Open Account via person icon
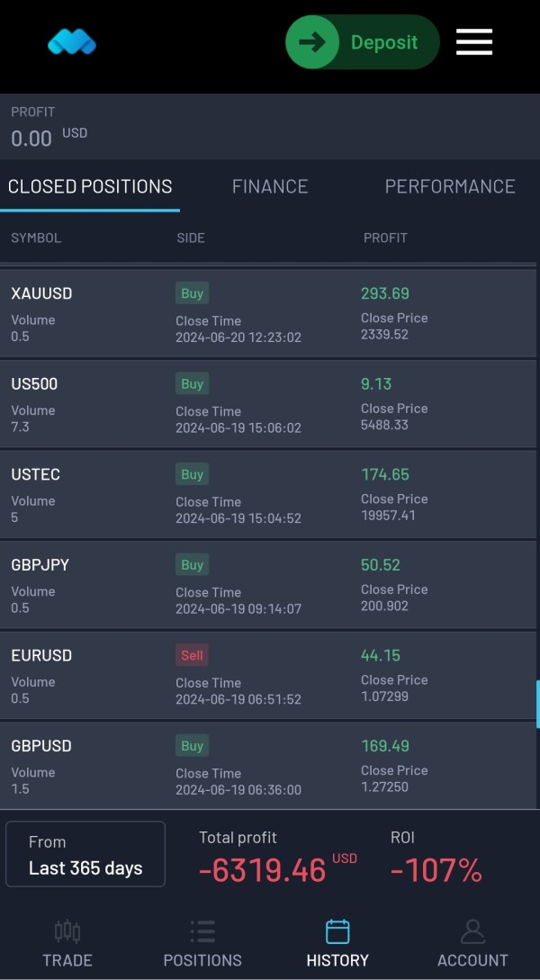Screen dimensions: 540x980 click(472, 931)
